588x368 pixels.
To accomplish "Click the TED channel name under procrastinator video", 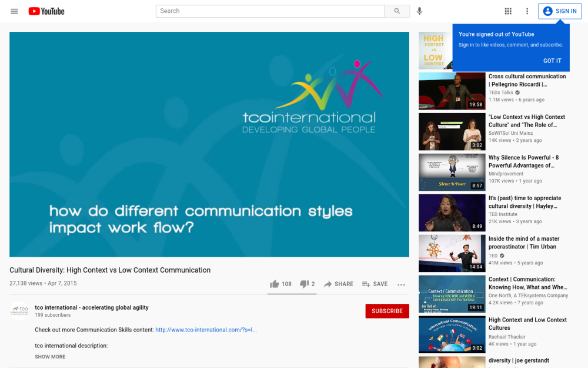I will pyautogui.click(x=493, y=256).
